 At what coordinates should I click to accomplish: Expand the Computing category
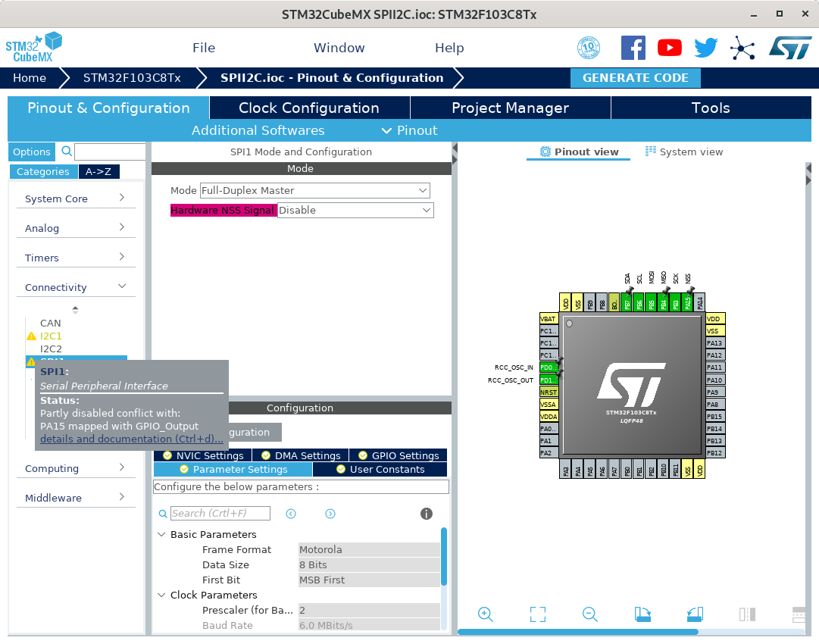(76, 468)
